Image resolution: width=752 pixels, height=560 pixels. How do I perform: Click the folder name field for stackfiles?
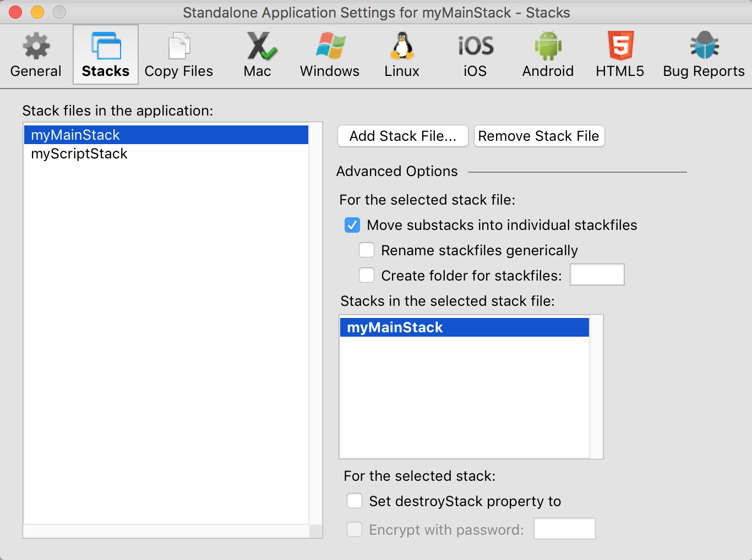597,275
